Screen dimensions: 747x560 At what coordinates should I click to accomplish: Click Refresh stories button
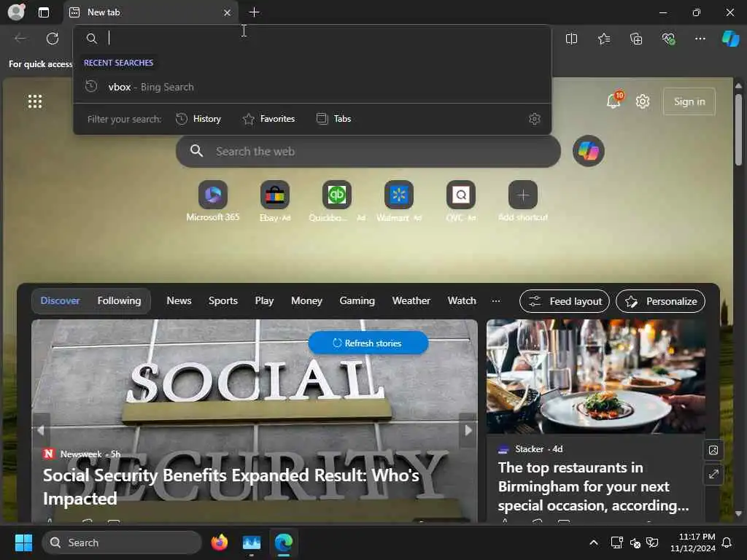point(368,343)
